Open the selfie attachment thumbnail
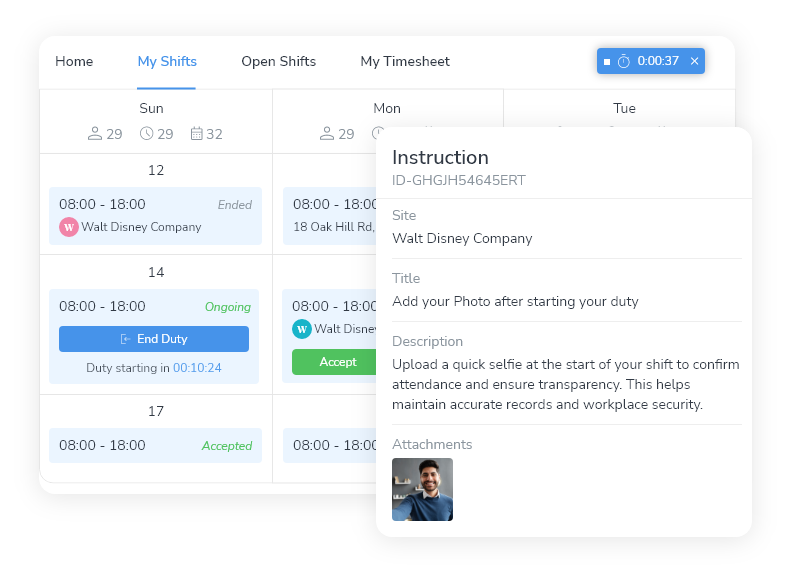The height and width of the screenshot is (579, 791). pyautogui.click(x=422, y=489)
